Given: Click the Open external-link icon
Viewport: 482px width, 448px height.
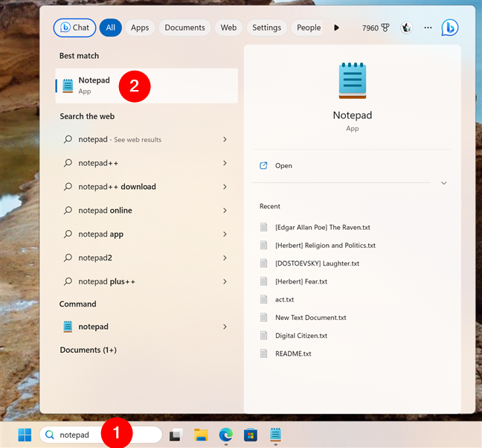Looking at the screenshot, I should [x=263, y=166].
